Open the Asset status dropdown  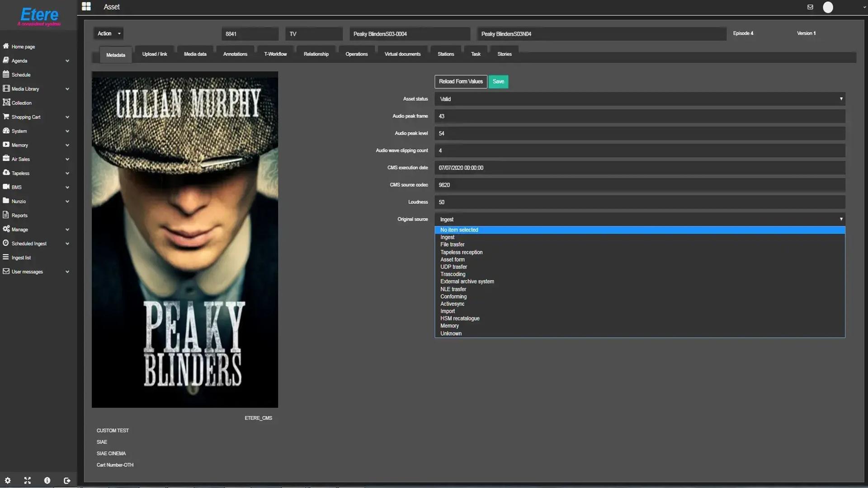[x=639, y=99]
